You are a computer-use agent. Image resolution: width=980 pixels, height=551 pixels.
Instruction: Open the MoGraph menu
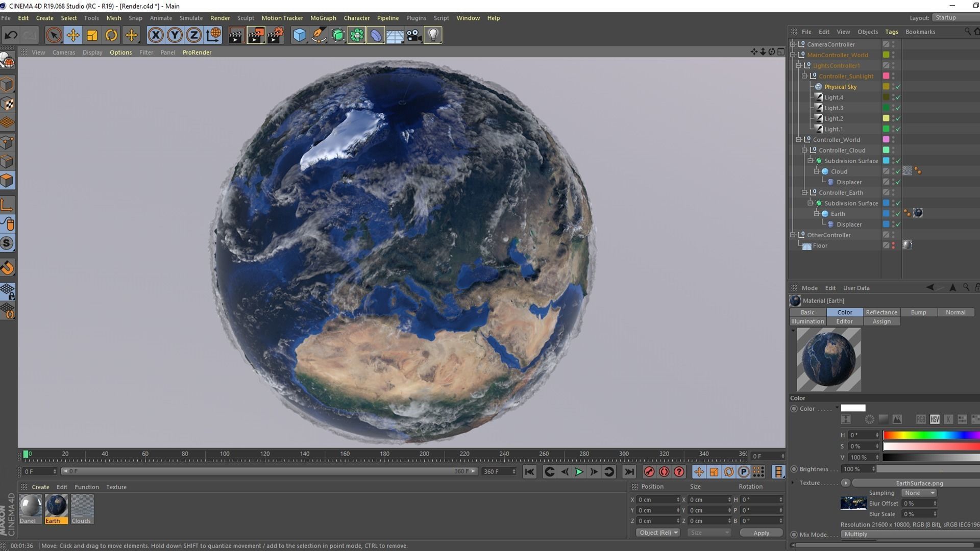click(323, 18)
